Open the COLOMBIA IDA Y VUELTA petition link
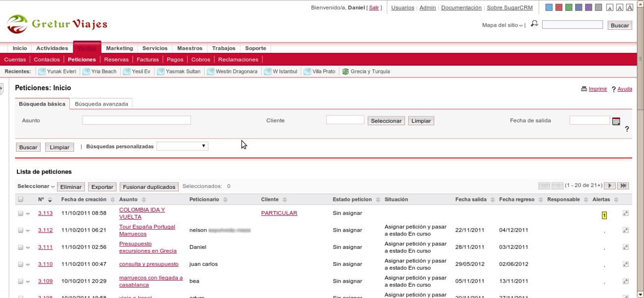Viewport: 644px width, 298px height. [x=142, y=210]
